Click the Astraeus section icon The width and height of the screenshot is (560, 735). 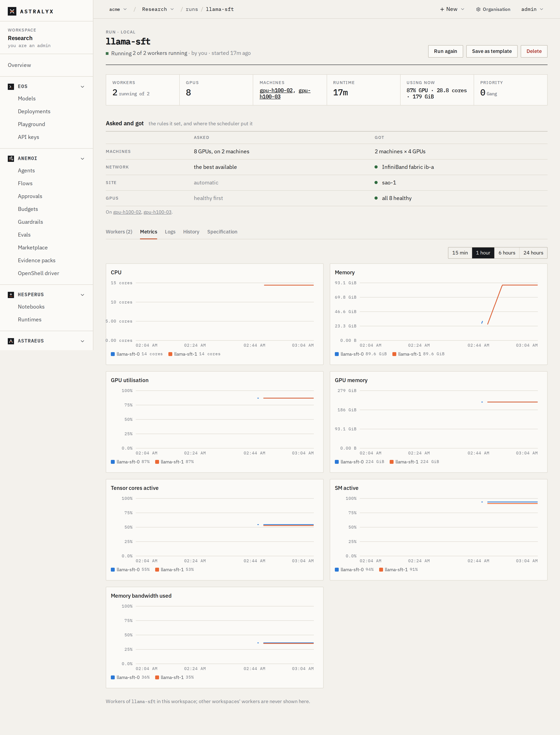[x=11, y=341]
